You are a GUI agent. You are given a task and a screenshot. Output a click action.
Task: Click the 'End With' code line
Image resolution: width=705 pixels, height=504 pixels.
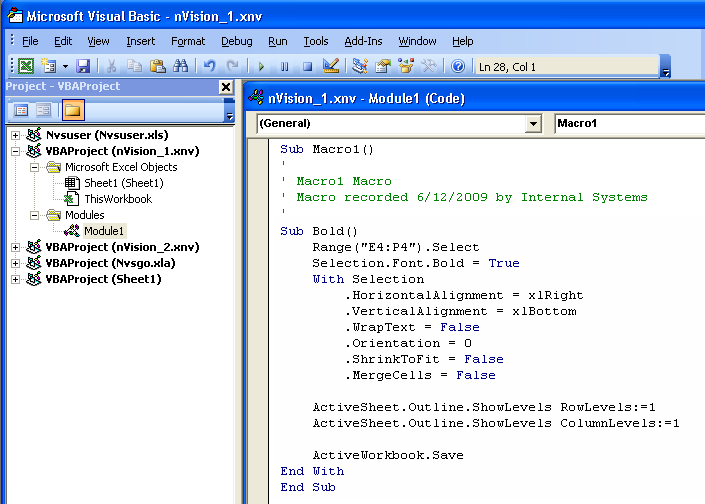click(312, 471)
